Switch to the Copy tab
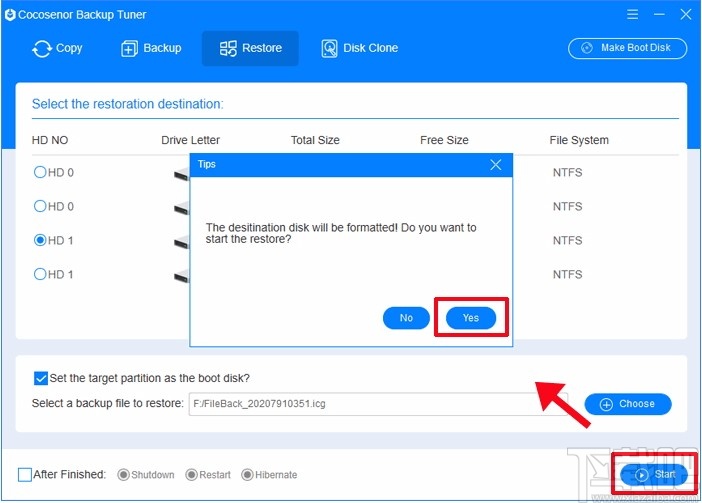Viewport: 702px width, 503px height. click(57, 48)
